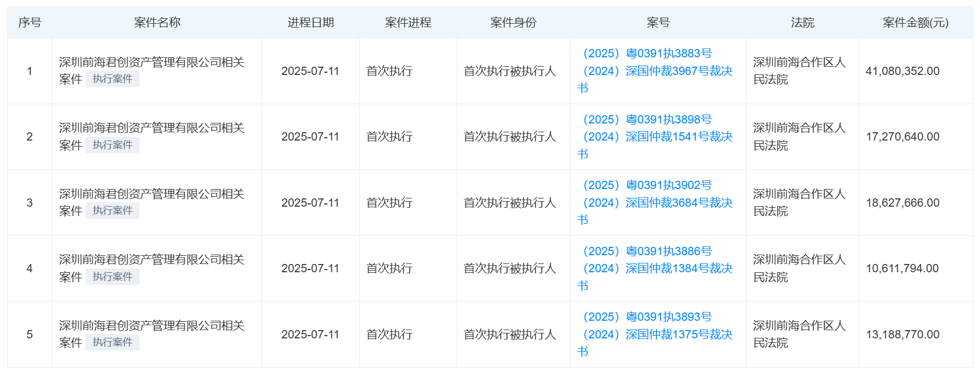This screenshot has height=372, width=980.
Task: Open case link (2025)粤0391执3893号
Action: [x=645, y=317]
